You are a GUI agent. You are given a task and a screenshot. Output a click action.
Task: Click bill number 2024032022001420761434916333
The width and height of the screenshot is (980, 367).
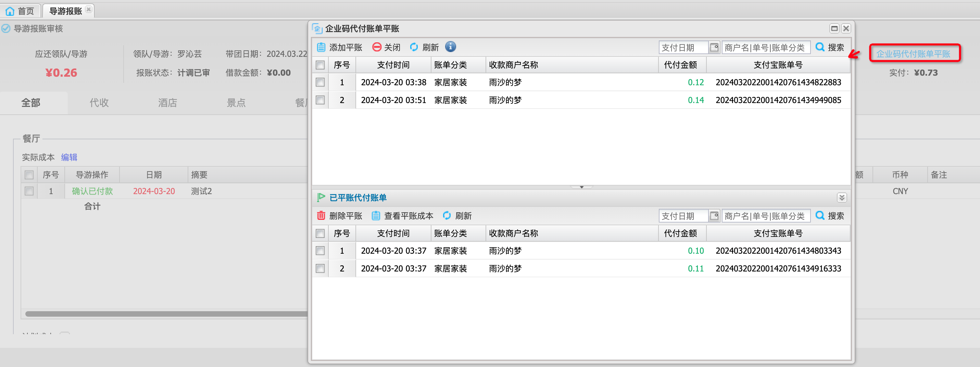pos(778,268)
